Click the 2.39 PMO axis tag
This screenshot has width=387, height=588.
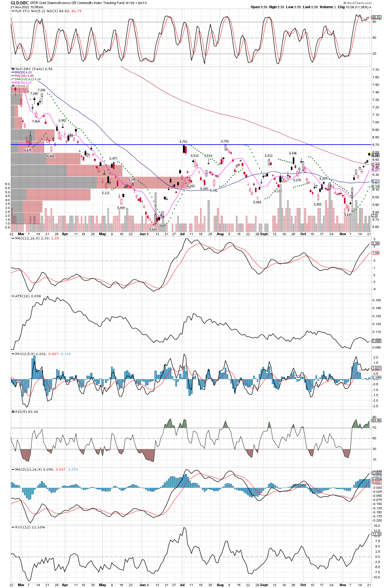[x=375, y=243]
